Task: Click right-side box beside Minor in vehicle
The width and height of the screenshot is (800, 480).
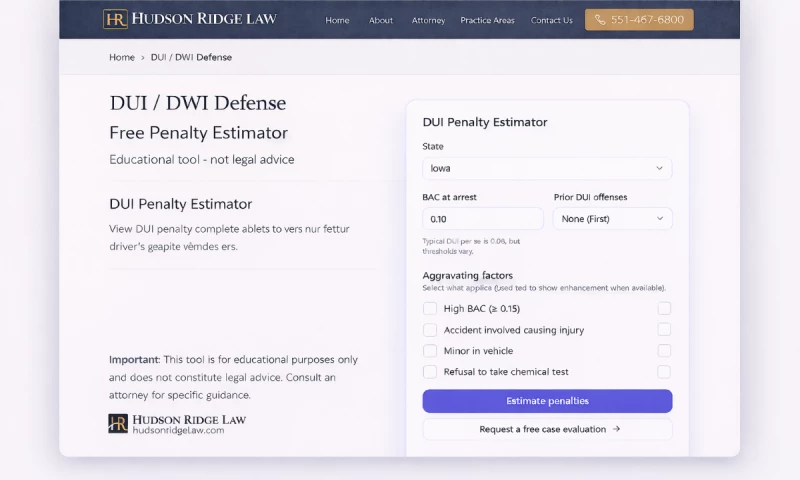Action: [x=664, y=351]
